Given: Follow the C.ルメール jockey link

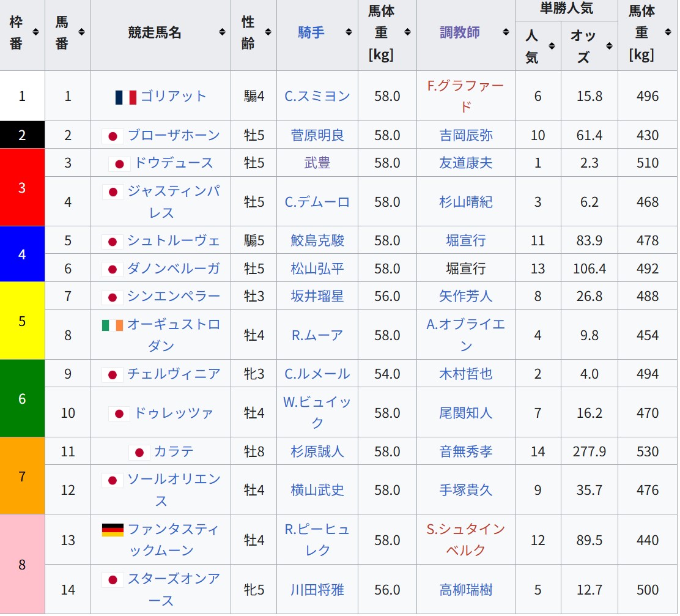Looking at the screenshot, I should [317, 374].
